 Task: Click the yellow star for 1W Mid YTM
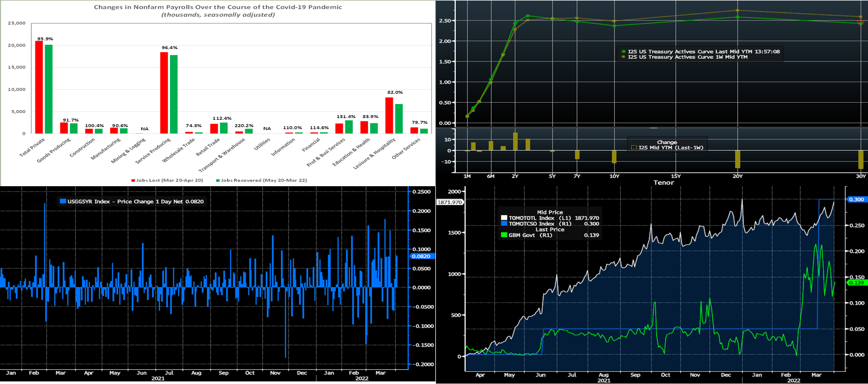click(x=623, y=57)
